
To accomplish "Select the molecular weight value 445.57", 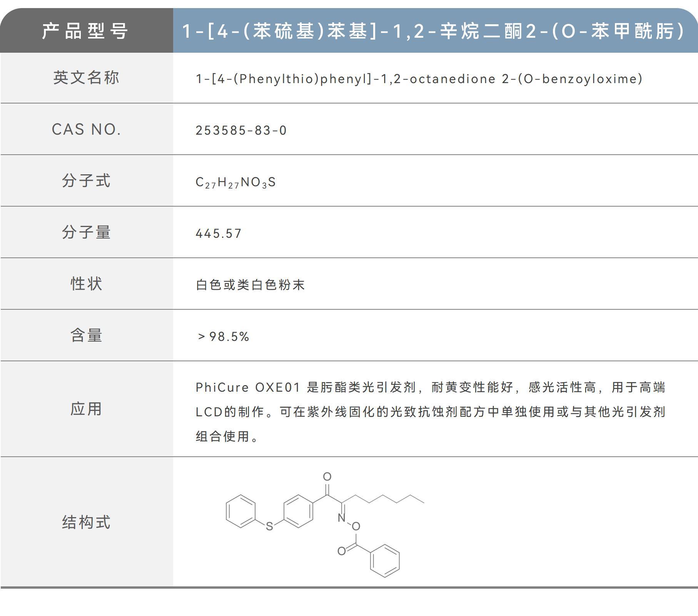I will [x=218, y=233].
